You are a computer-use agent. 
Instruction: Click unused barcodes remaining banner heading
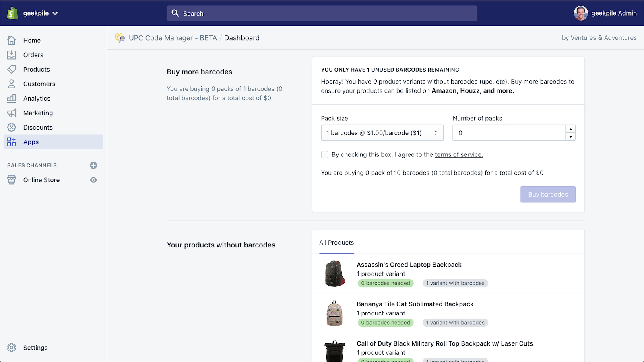pyautogui.click(x=390, y=70)
